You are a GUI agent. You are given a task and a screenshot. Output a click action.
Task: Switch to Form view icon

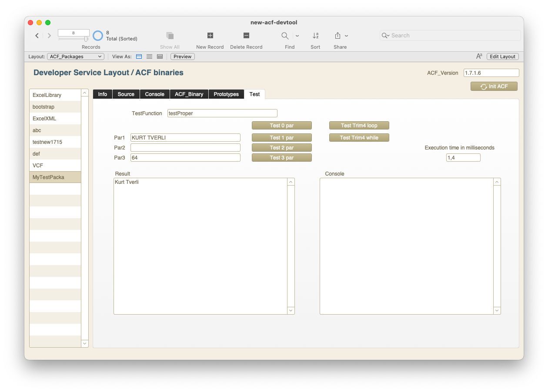point(139,56)
